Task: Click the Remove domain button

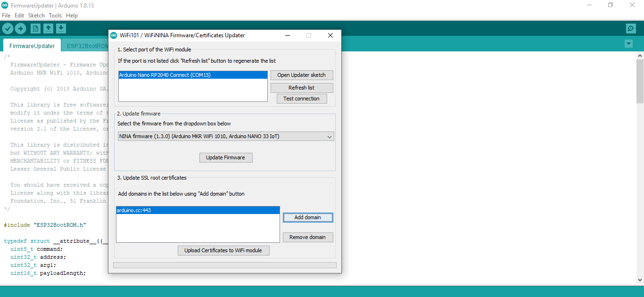Action: click(307, 237)
